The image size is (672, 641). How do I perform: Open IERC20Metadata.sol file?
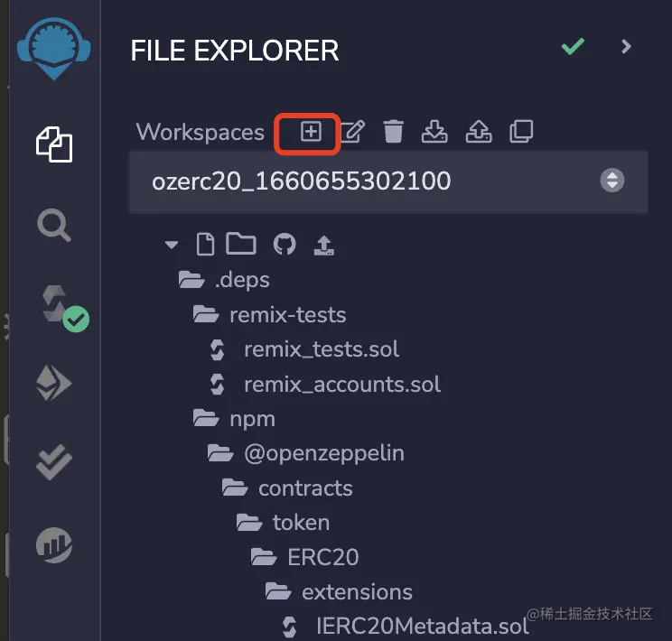[405, 626]
